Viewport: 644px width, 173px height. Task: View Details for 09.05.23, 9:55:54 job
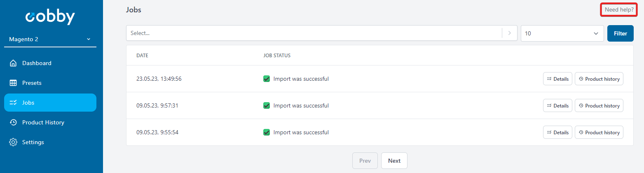(x=557, y=132)
